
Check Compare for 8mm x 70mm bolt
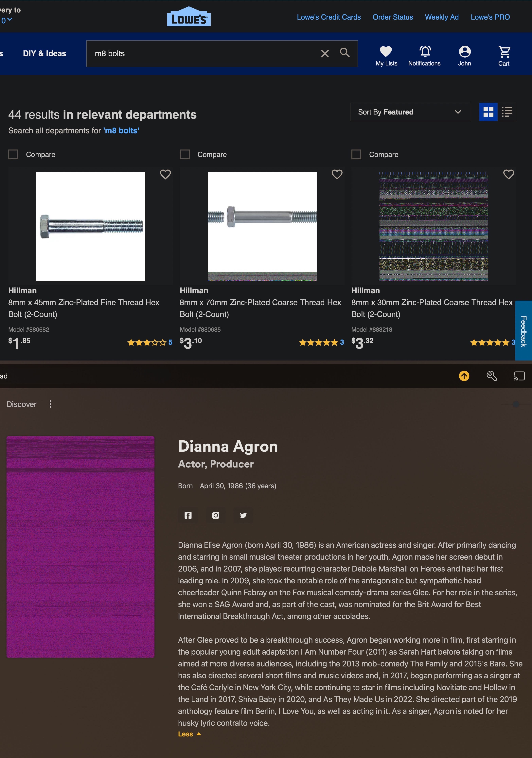[185, 154]
